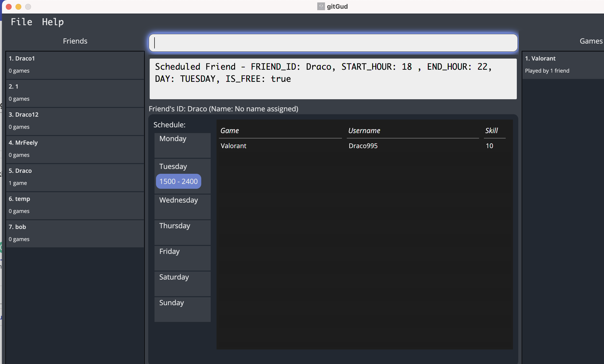Open the File menu
The image size is (604, 364).
(22, 22)
